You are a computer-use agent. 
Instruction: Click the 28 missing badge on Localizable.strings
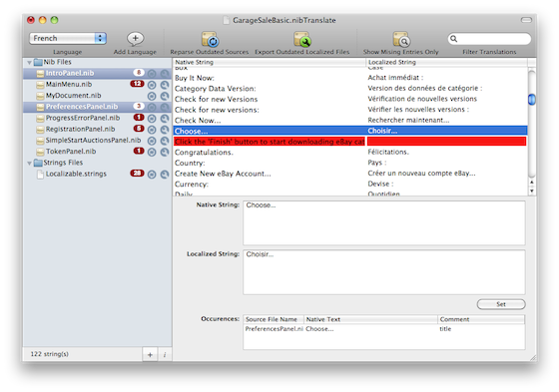138,174
